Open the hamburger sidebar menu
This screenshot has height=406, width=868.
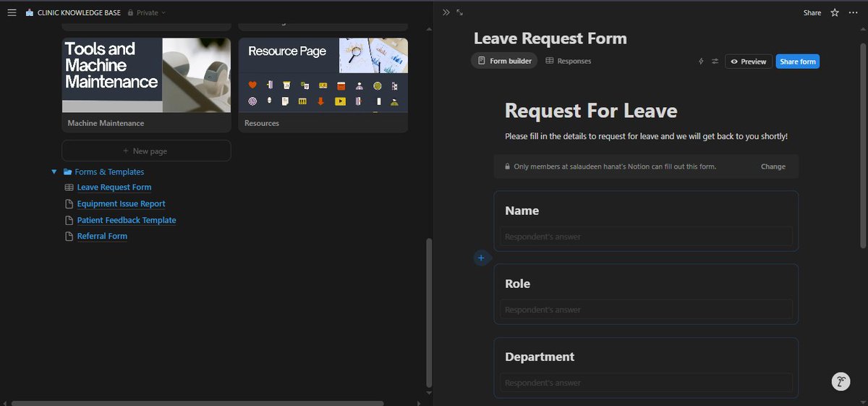[x=12, y=12]
